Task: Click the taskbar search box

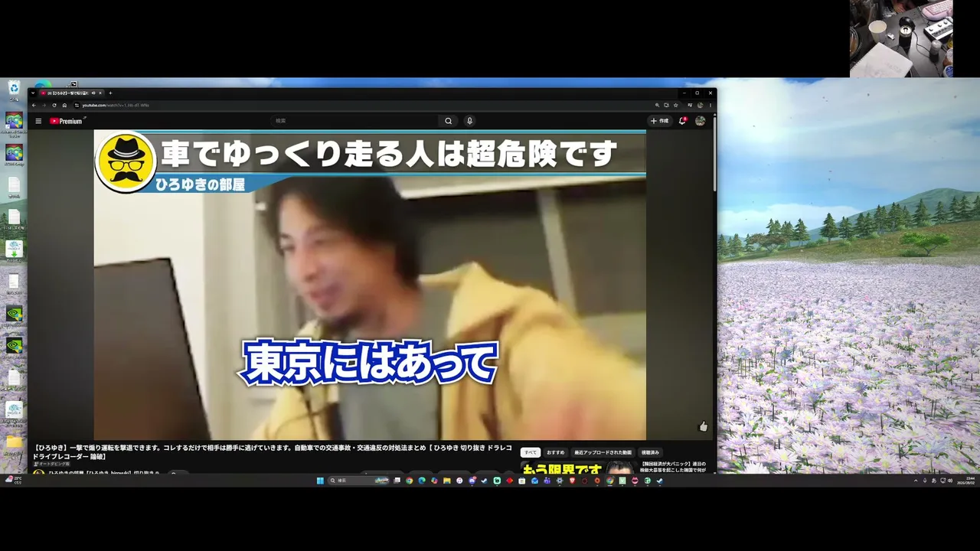Action: (x=360, y=481)
